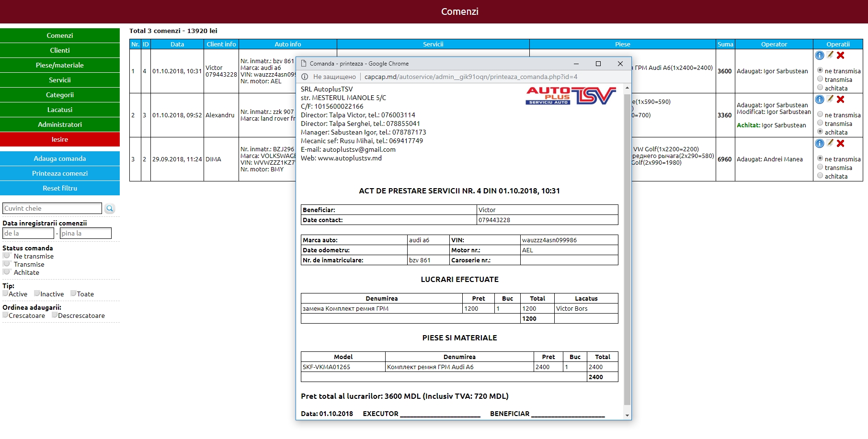Focus the 'Cuvint cheie' search field
Viewport: 868px width, 439px height.
pos(52,208)
